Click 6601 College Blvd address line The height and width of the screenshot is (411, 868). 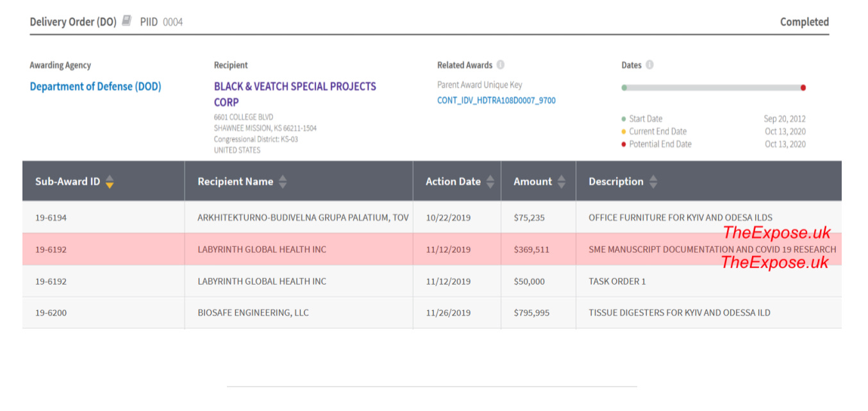click(x=244, y=117)
